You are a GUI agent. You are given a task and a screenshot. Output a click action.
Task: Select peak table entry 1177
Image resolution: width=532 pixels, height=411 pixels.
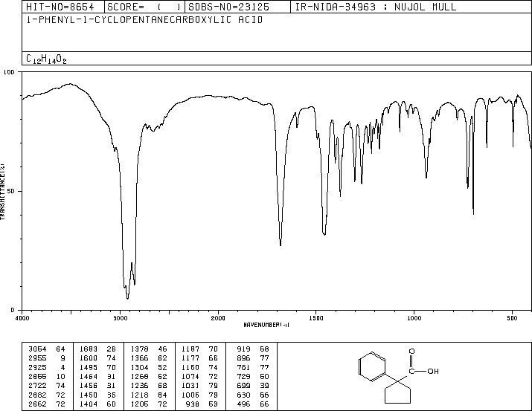200,358
